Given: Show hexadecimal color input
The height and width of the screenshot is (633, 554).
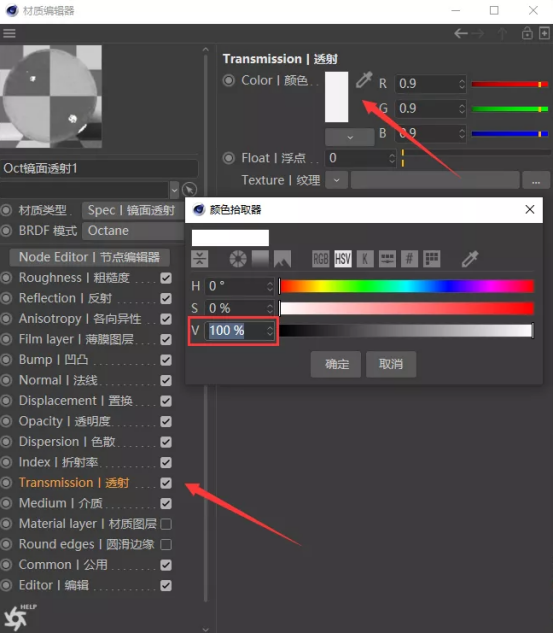Looking at the screenshot, I should (x=409, y=259).
